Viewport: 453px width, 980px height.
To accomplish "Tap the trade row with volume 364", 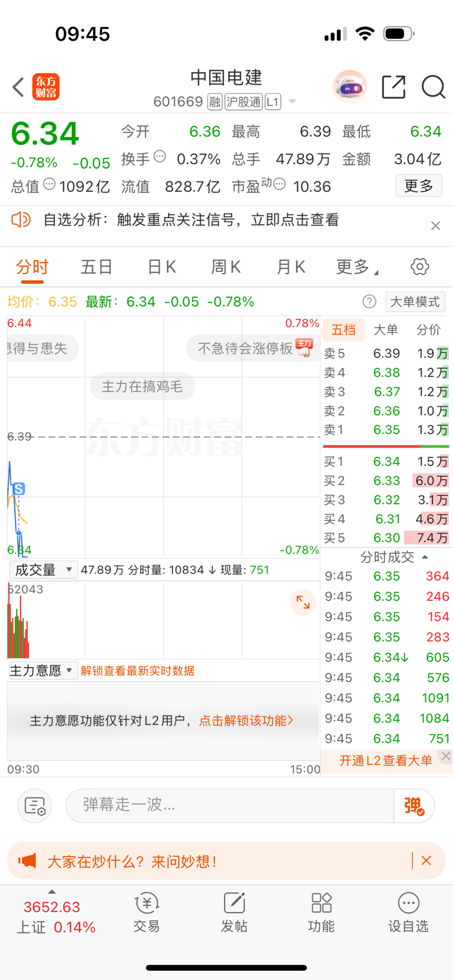I will 386,576.
